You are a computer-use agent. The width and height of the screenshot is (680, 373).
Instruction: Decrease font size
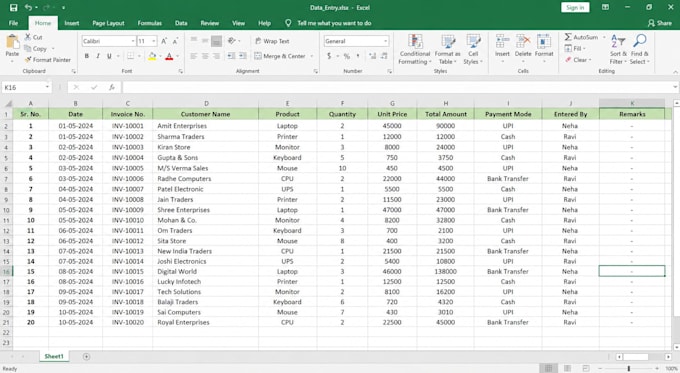(175, 41)
